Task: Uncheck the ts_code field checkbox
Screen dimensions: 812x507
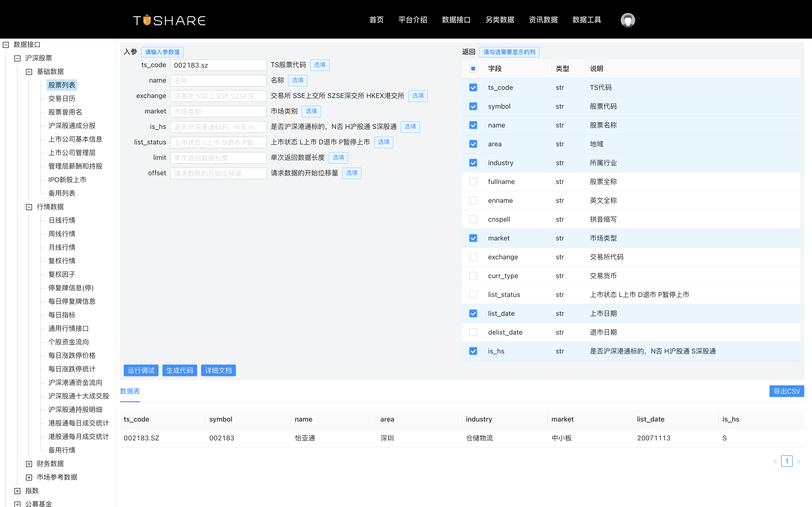Action: click(x=473, y=87)
